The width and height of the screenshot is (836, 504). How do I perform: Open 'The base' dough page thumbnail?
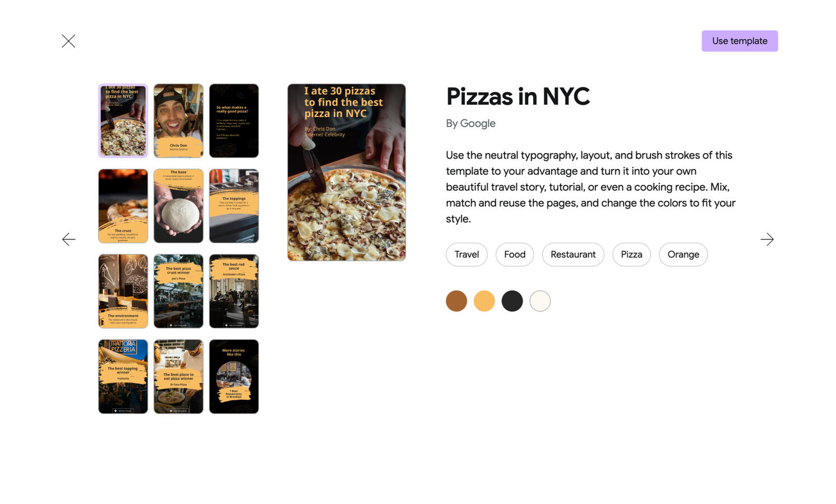coord(178,206)
